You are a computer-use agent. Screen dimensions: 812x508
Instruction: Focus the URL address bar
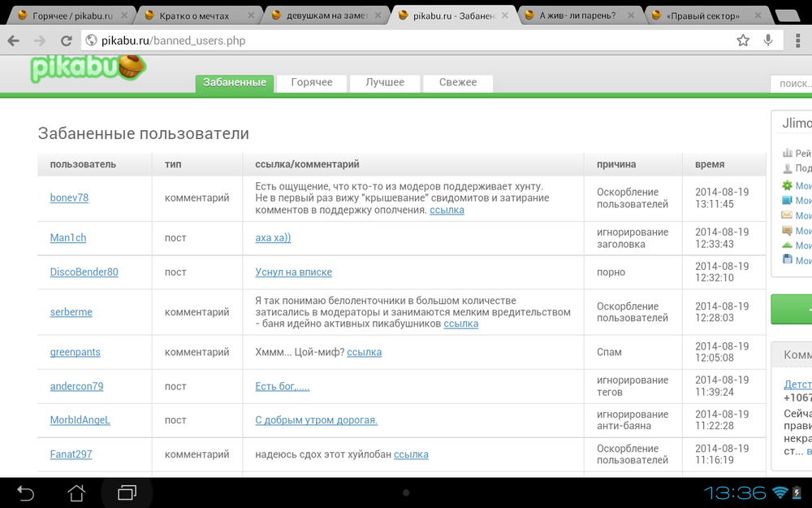406,41
